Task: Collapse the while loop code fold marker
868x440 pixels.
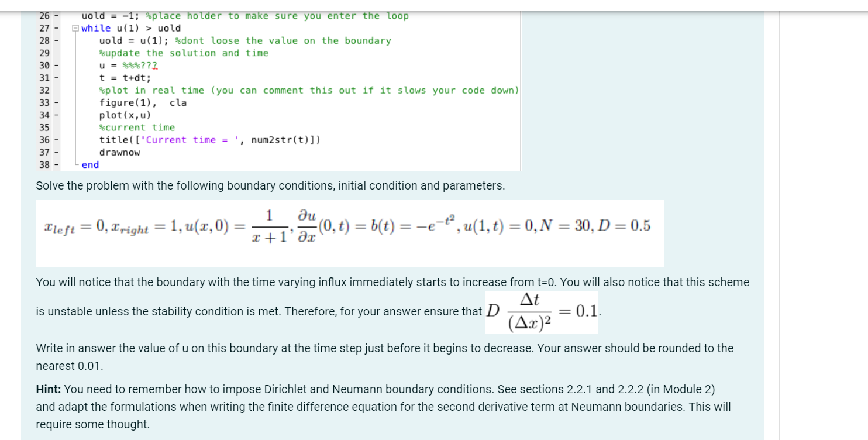Action: tap(75, 28)
